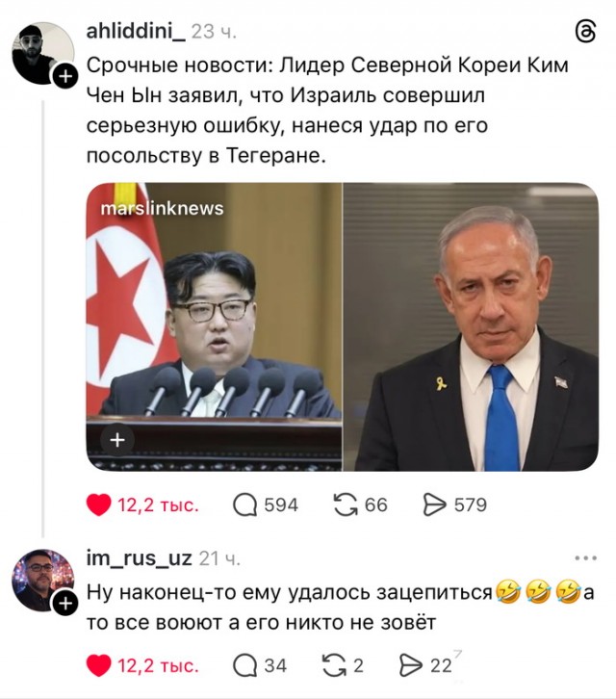
Task: Open the im_rus_uz username link
Action: (x=139, y=558)
